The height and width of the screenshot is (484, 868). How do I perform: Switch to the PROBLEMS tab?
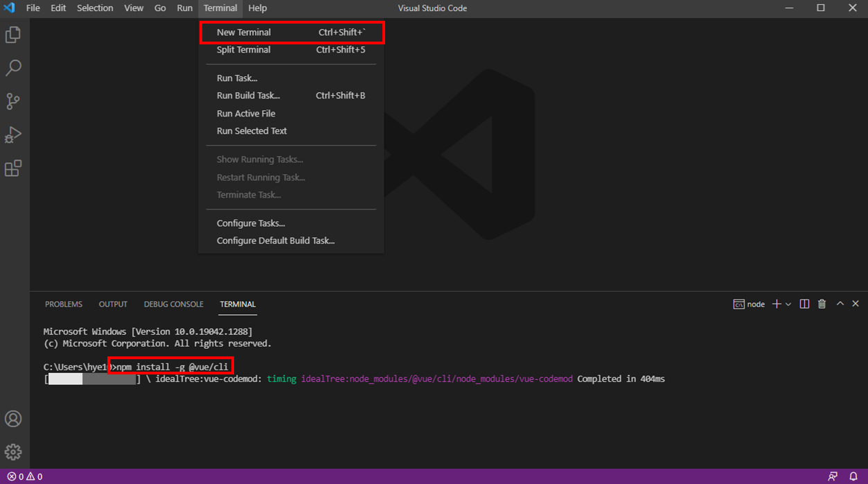(x=64, y=304)
